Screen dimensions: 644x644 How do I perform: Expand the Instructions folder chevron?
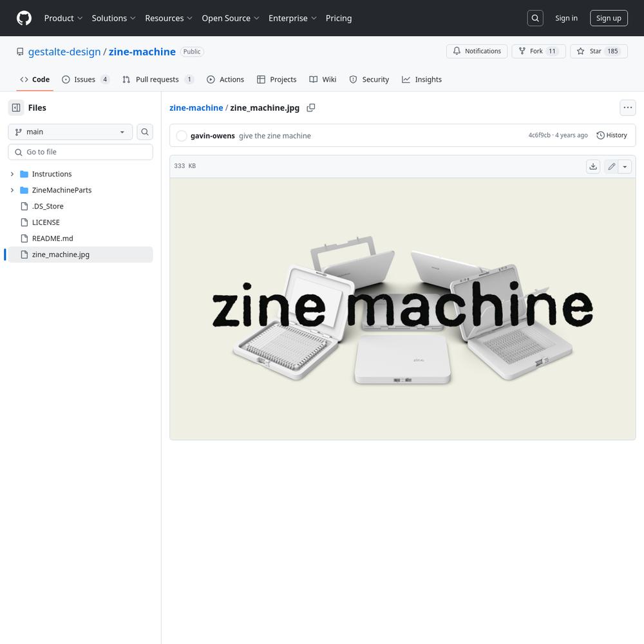tap(12, 174)
